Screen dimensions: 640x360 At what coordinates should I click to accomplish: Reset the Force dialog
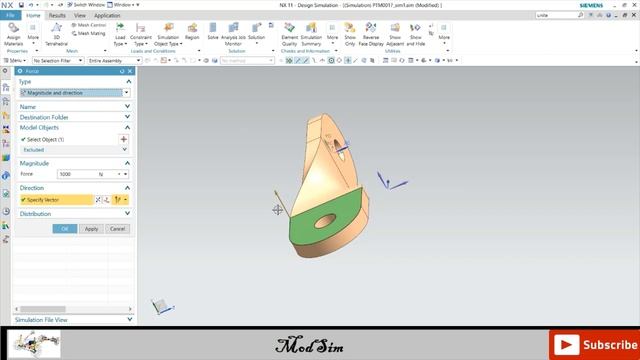[x=122, y=71]
